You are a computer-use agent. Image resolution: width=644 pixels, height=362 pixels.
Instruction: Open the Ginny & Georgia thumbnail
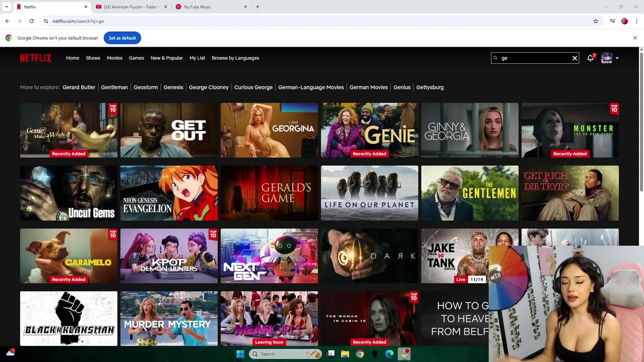(x=469, y=130)
